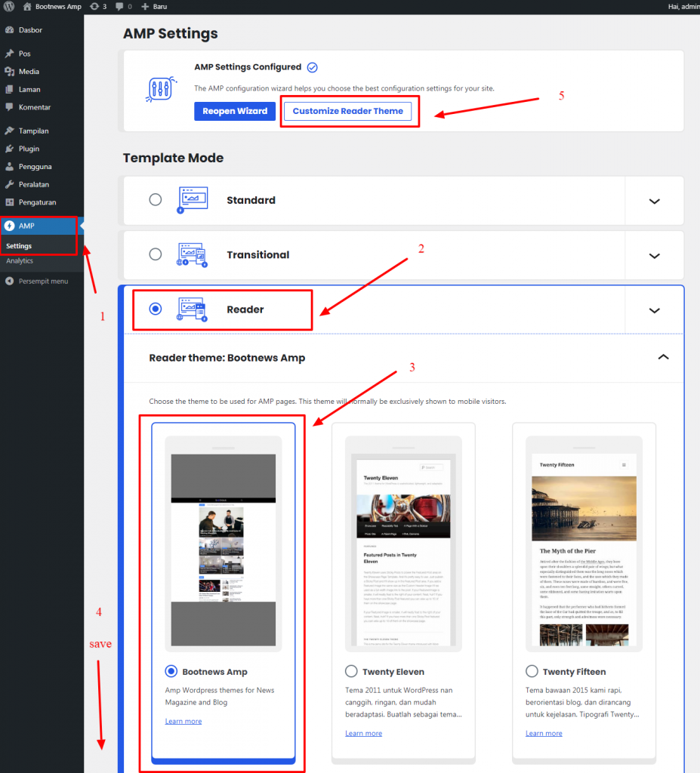Click the Persempit menu collapse arrow icon
Image resolution: width=700 pixels, height=773 pixels.
point(9,281)
